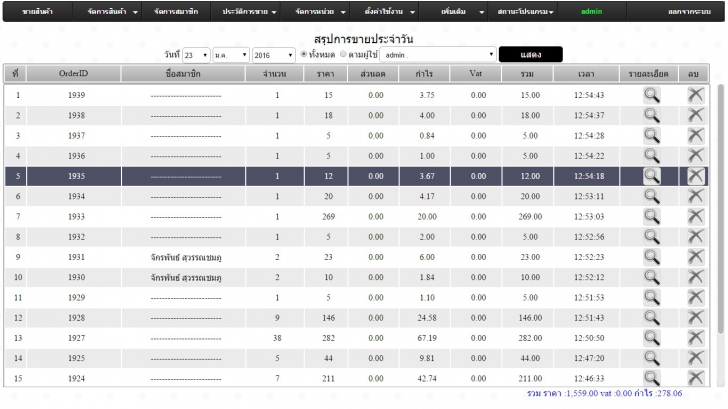The height and width of the screenshot is (409, 728).
Task: Expand the จัดการสินค้า menu
Action: (x=107, y=12)
